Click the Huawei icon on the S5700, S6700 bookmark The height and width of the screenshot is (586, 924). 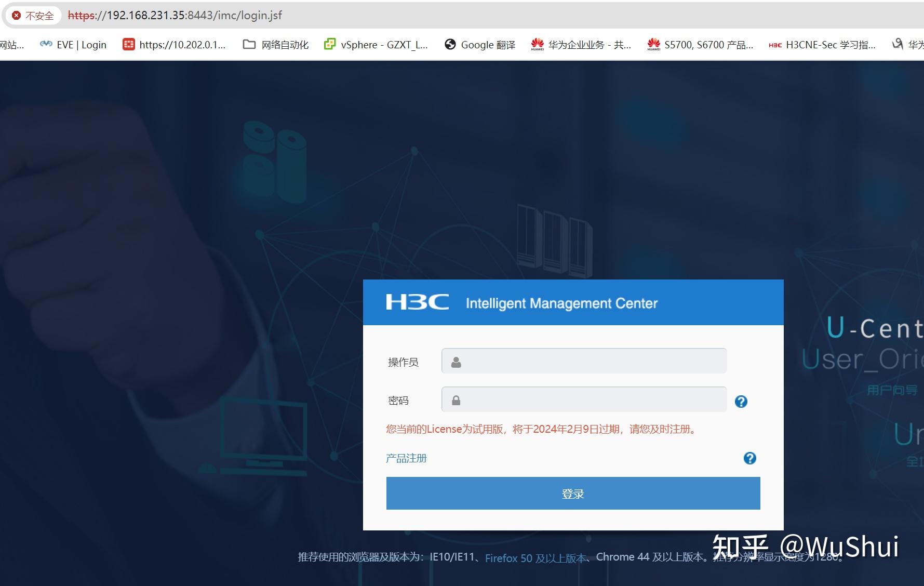[x=653, y=44]
